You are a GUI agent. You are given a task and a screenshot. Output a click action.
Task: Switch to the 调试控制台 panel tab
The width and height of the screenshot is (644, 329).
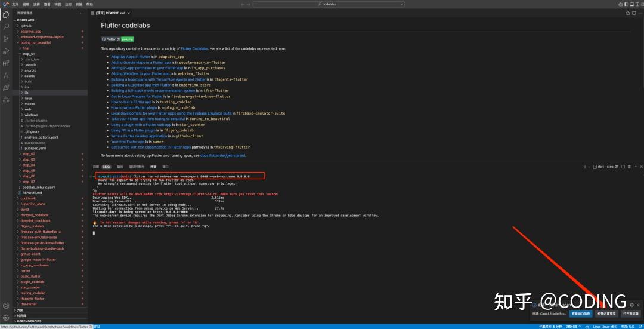137,167
